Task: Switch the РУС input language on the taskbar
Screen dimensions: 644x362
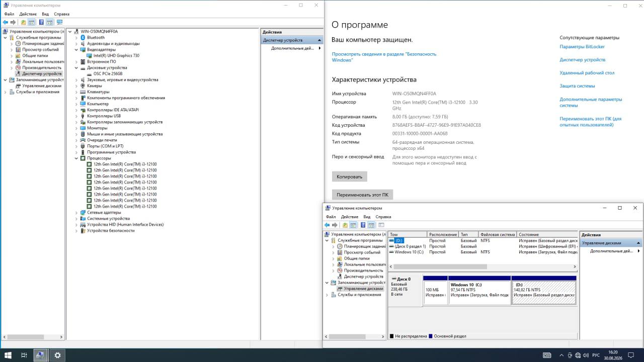Action: click(x=596, y=355)
